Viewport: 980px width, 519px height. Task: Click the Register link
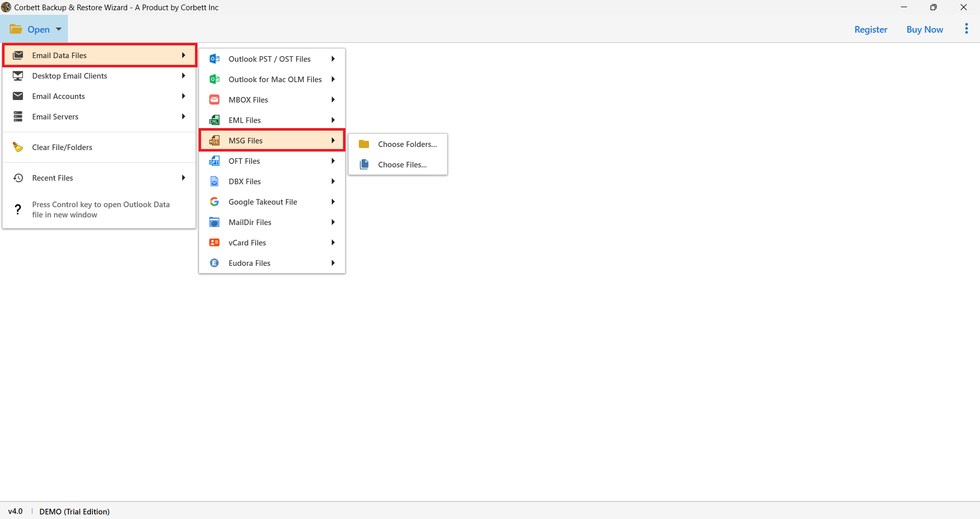click(871, 29)
